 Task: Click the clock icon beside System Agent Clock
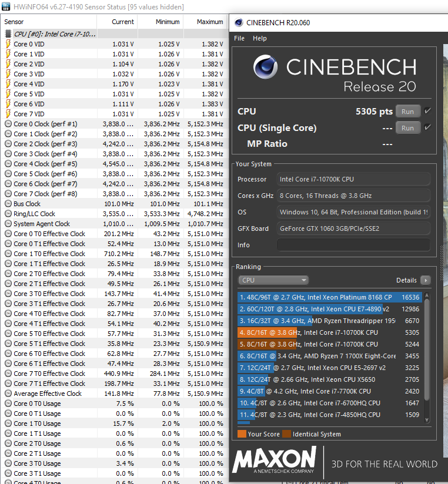pyautogui.click(x=8, y=224)
